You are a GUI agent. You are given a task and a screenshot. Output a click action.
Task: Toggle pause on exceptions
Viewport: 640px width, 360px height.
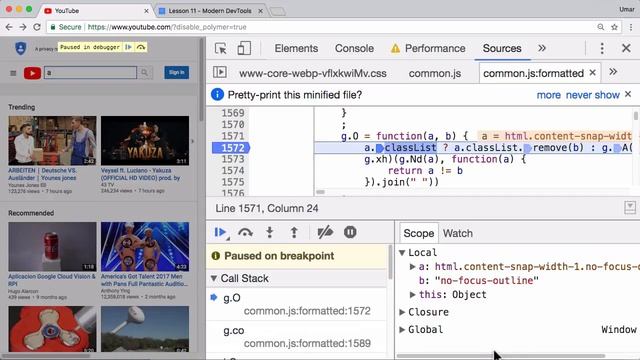pos(350,233)
